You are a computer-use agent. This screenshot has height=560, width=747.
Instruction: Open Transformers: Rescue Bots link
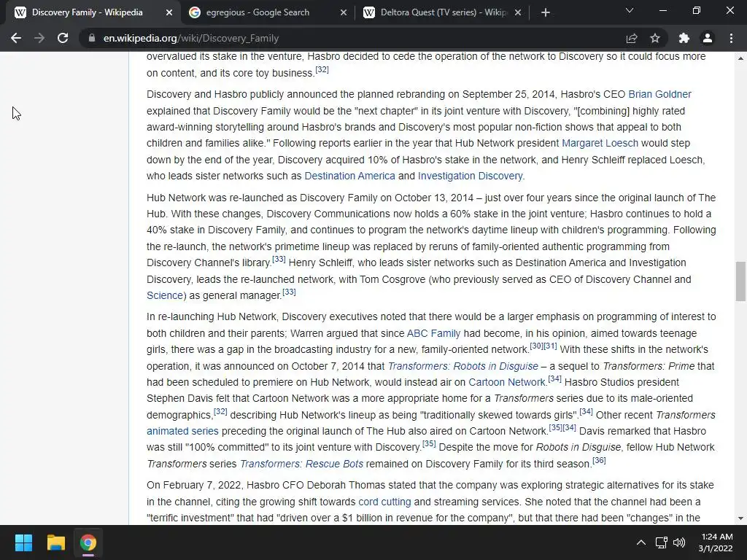tap(301, 464)
